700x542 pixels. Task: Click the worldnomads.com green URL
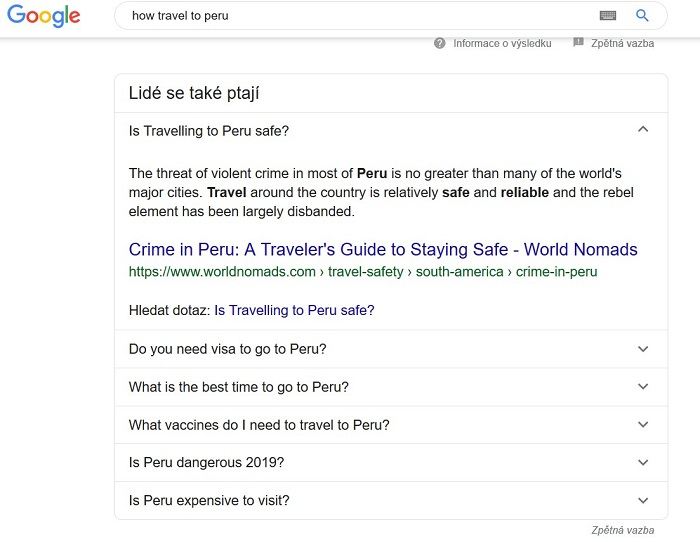click(x=363, y=271)
